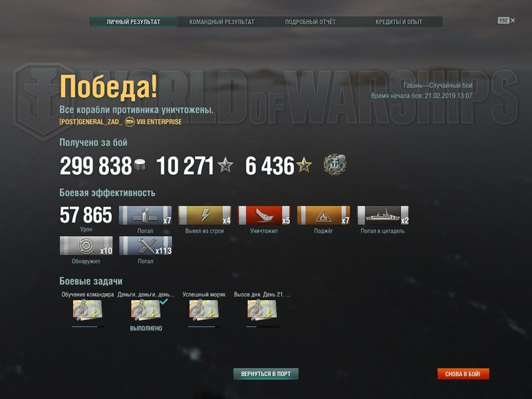532x399 pixels.
Task: Open the completed Деньги, деньги mission thumbnail
Action: [x=146, y=310]
